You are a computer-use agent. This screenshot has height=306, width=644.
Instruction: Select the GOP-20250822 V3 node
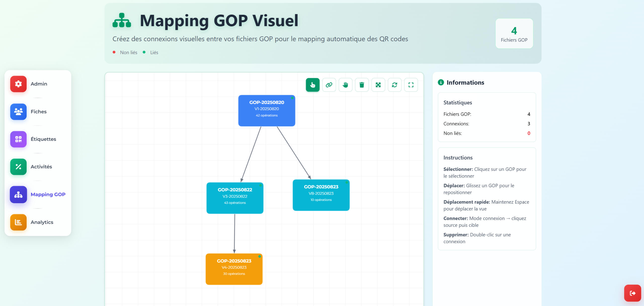[235, 198]
